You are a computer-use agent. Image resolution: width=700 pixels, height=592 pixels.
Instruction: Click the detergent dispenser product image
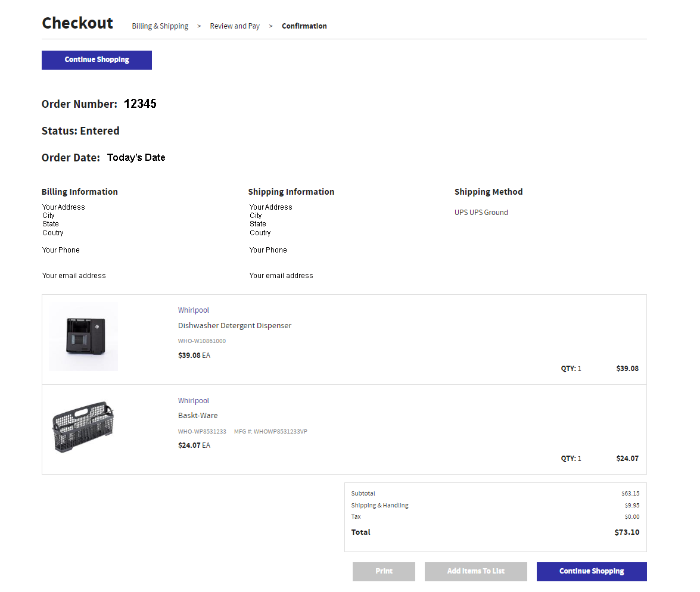point(83,336)
